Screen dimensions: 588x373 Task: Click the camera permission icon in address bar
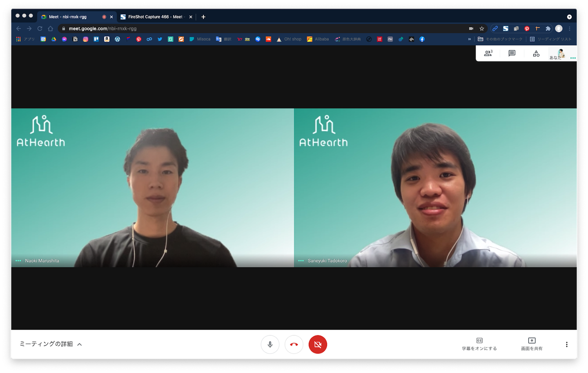[471, 29]
